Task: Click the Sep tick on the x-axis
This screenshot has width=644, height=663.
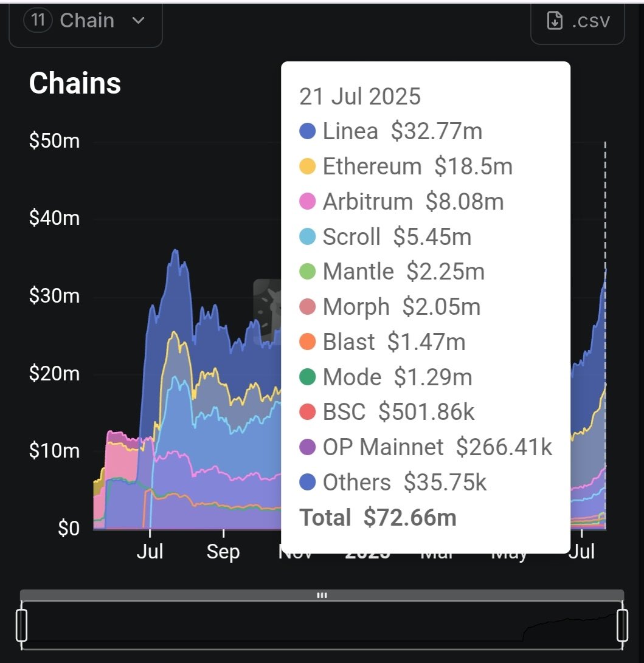Action: pyautogui.click(x=223, y=551)
